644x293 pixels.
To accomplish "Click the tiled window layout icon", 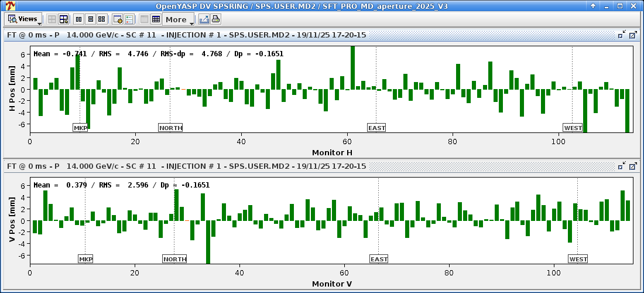I will point(64,19).
